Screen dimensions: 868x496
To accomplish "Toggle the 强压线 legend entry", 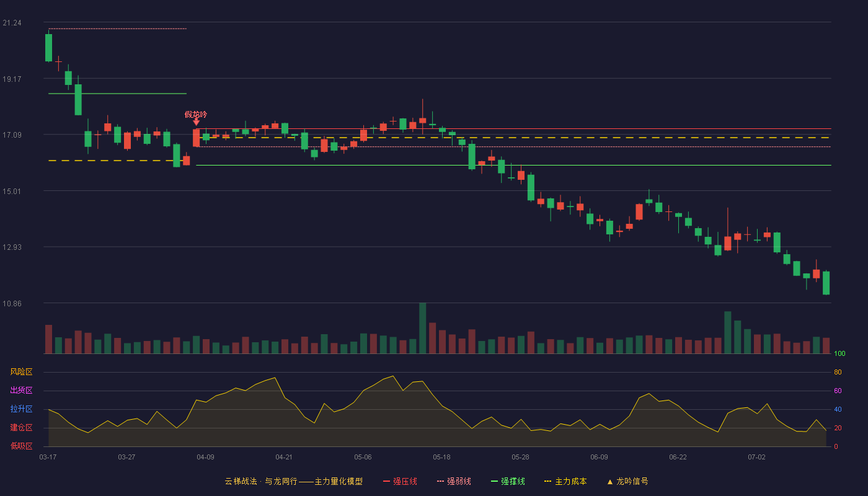I will pyautogui.click(x=400, y=481).
